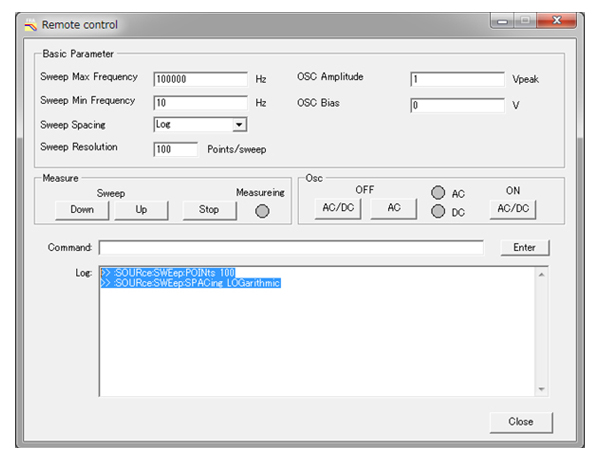
Task: Turn oscillator on with AC/DC button
Action: coord(513,208)
